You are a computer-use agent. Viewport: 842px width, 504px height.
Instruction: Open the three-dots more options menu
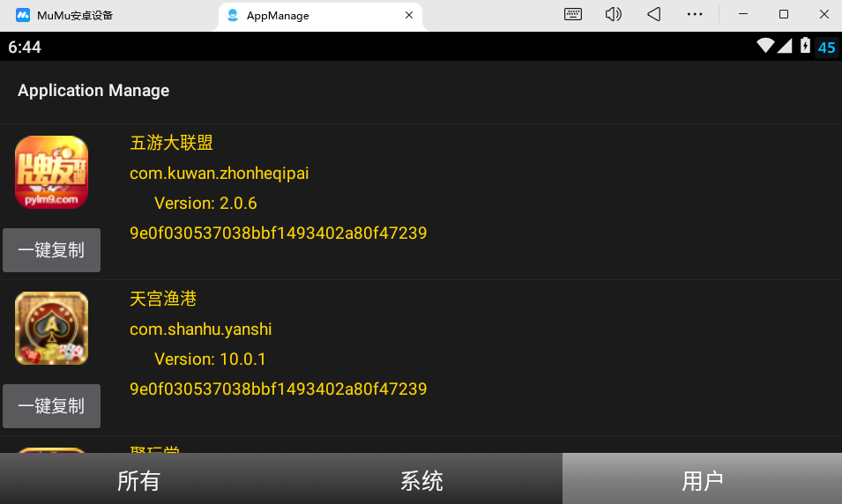(695, 15)
